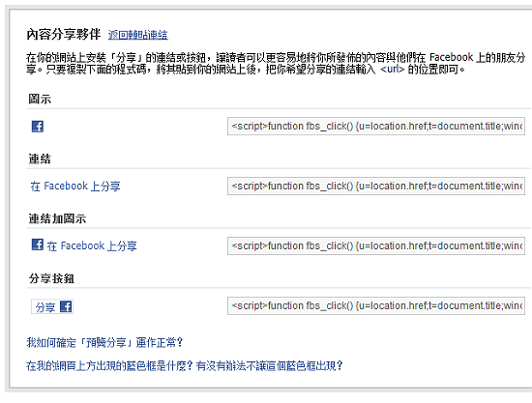The width and height of the screenshot is (532, 403).
Task: Click the 分享按鈕 section heading
Action: (x=51, y=278)
